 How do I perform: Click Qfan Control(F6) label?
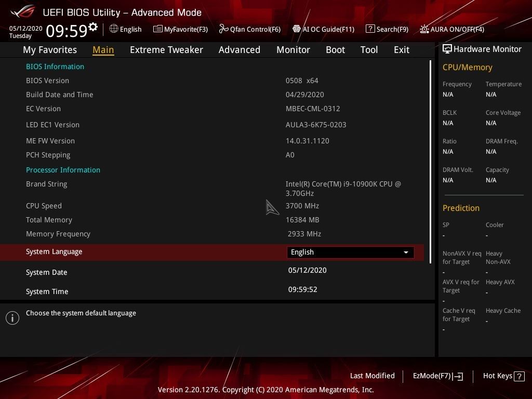(255, 30)
